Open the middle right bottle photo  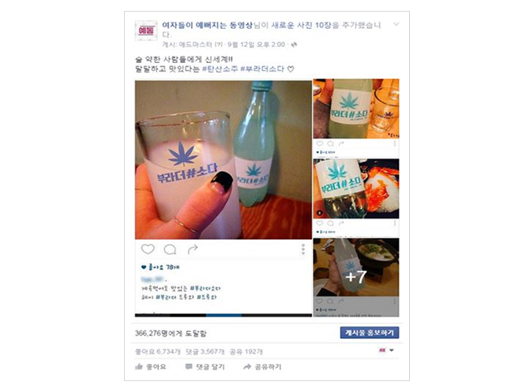click(x=356, y=189)
